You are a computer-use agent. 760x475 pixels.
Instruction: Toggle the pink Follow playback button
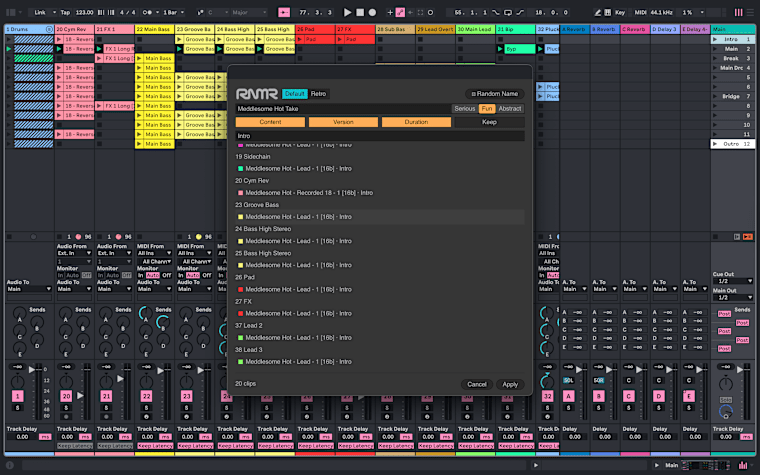pos(284,12)
